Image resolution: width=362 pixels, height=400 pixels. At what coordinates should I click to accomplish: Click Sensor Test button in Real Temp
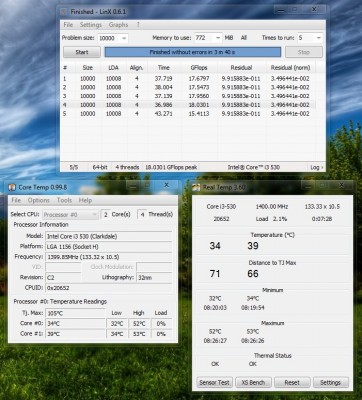[x=214, y=382]
